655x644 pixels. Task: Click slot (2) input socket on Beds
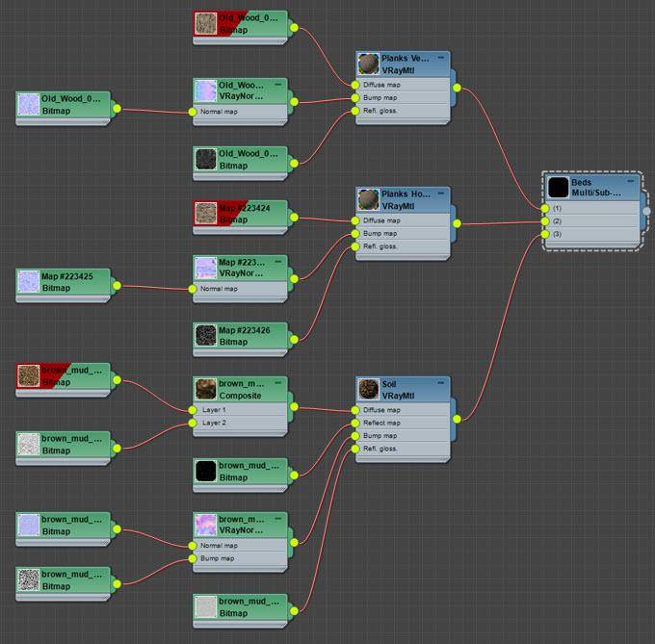(x=545, y=221)
